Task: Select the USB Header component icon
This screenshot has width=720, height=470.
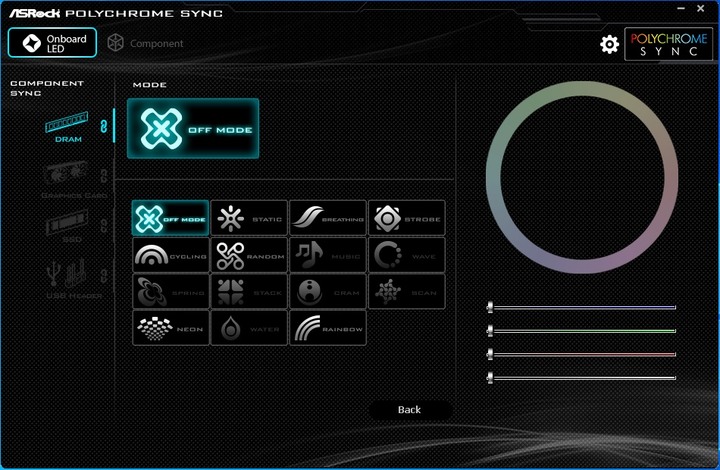Action: click(67, 274)
